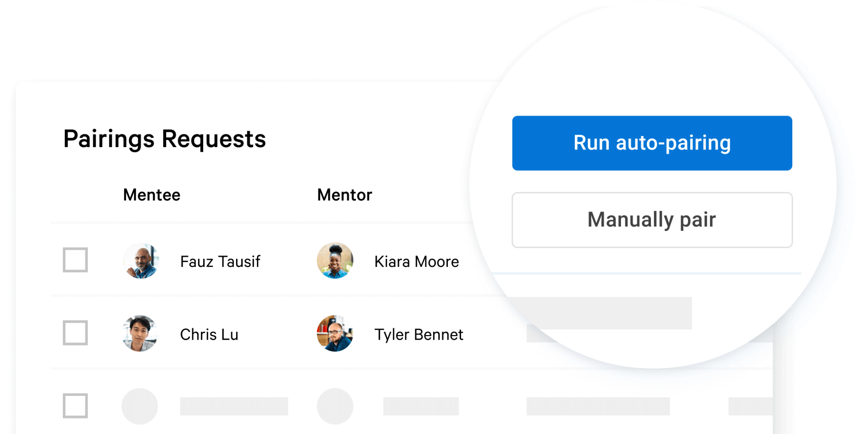Check the empty third row checkbox
Screen dimensions: 868x434
coord(75,405)
